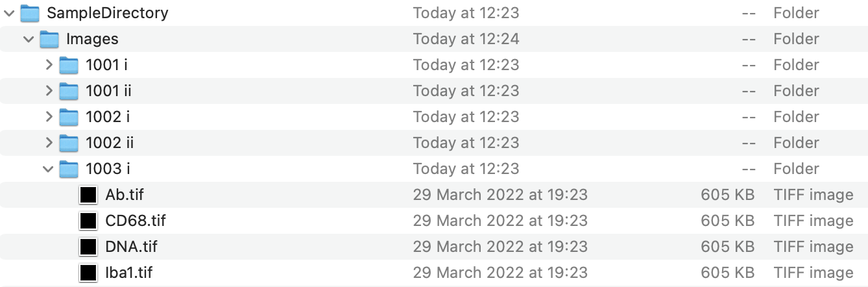Click the DNA.tif file name
868x287 pixels.
tap(131, 247)
